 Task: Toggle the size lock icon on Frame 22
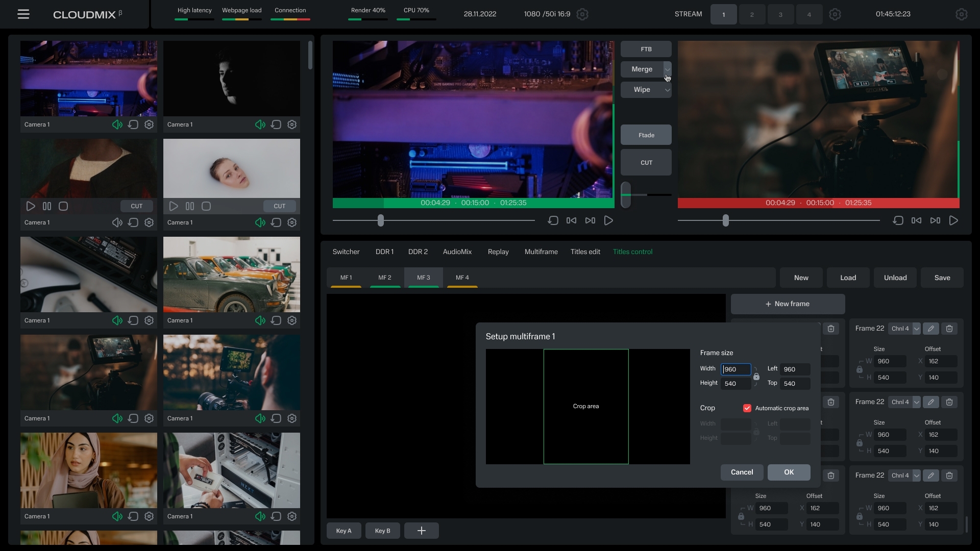(860, 370)
